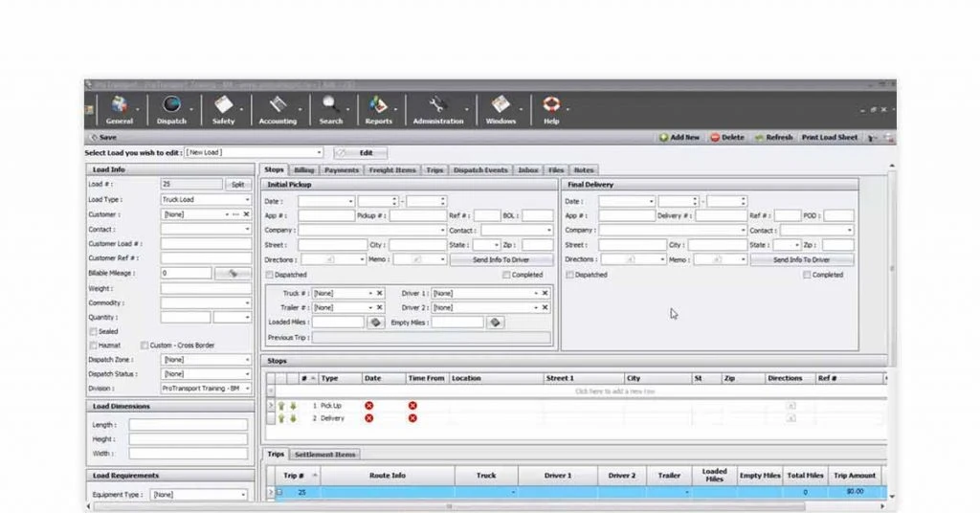Open the Dispatch toolbar menu icon
980x513 pixels.
pyautogui.click(x=172, y=106)
